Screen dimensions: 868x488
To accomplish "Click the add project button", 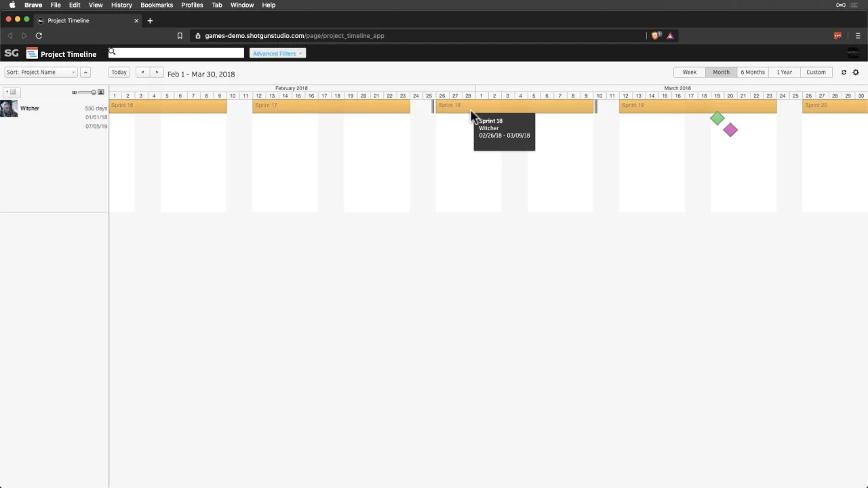I will [11, 92].
